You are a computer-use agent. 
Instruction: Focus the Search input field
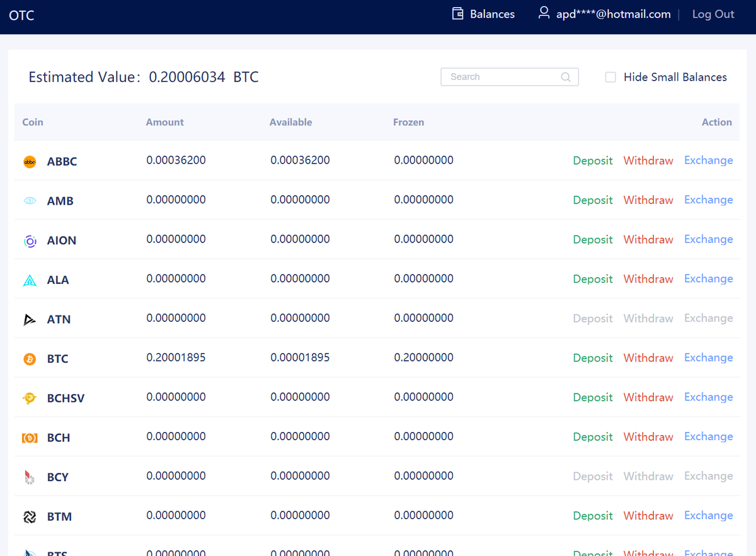pos(510,77)
